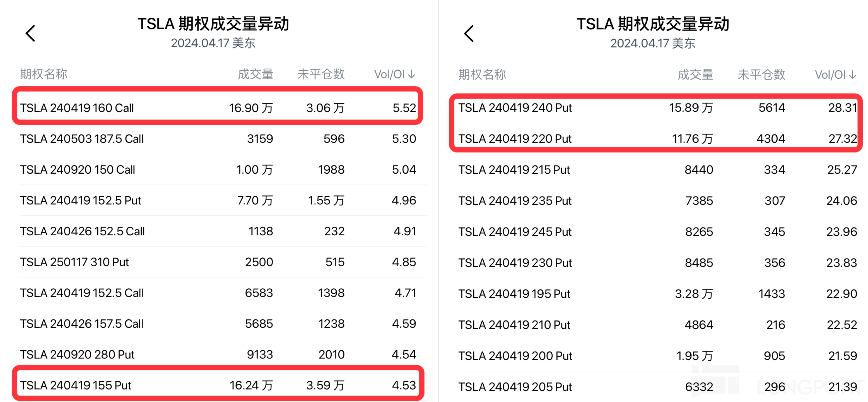Tap the back arrow in right panel
The image size is (868, 402).
coord(469,33)
